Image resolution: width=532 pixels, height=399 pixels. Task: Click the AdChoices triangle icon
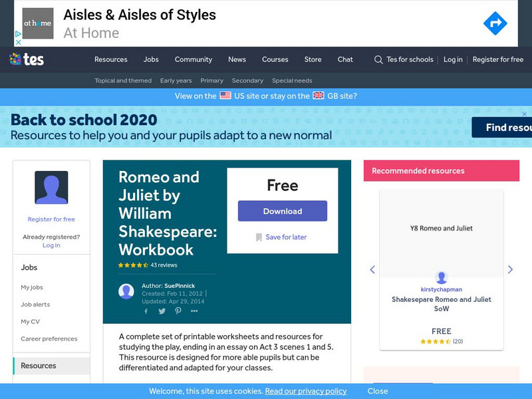click(x=19, y=34)
